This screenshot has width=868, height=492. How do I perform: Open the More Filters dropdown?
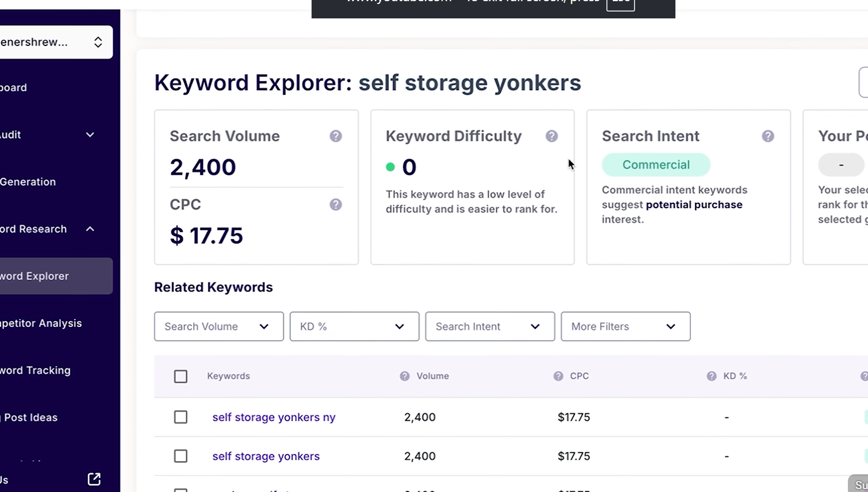pyautogui.click(x=625, y=326)
